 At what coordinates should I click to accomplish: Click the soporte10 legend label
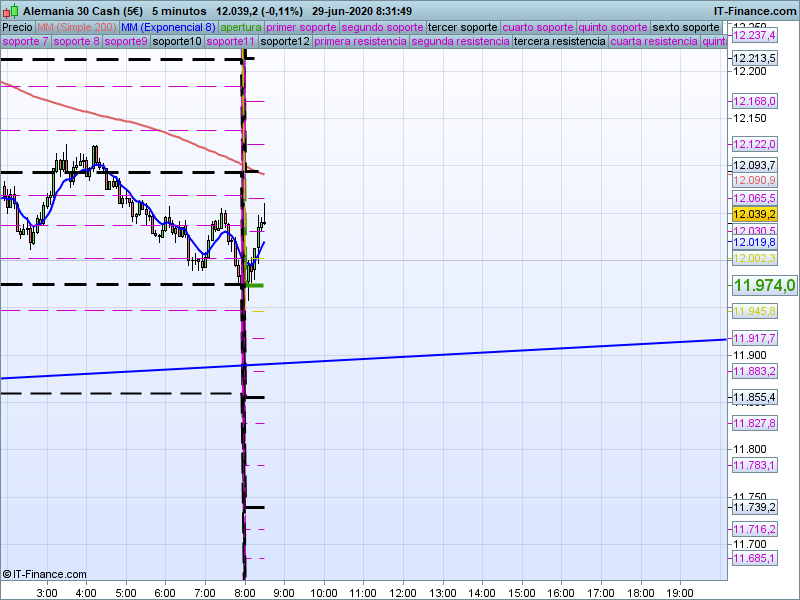(178, 42)
